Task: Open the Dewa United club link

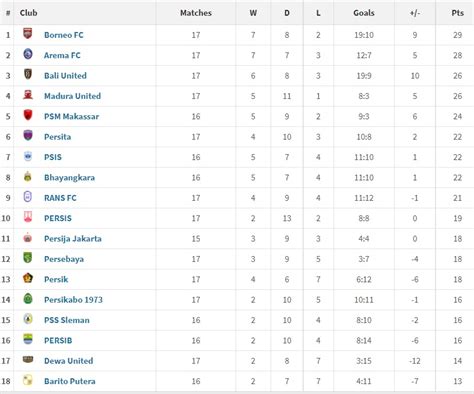Action: (69, 361)
